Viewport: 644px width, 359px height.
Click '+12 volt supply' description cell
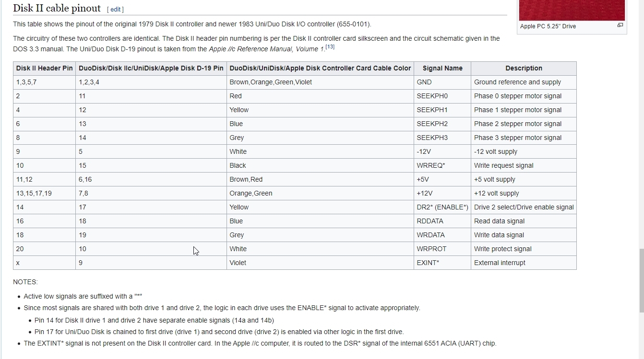(524, 193)
